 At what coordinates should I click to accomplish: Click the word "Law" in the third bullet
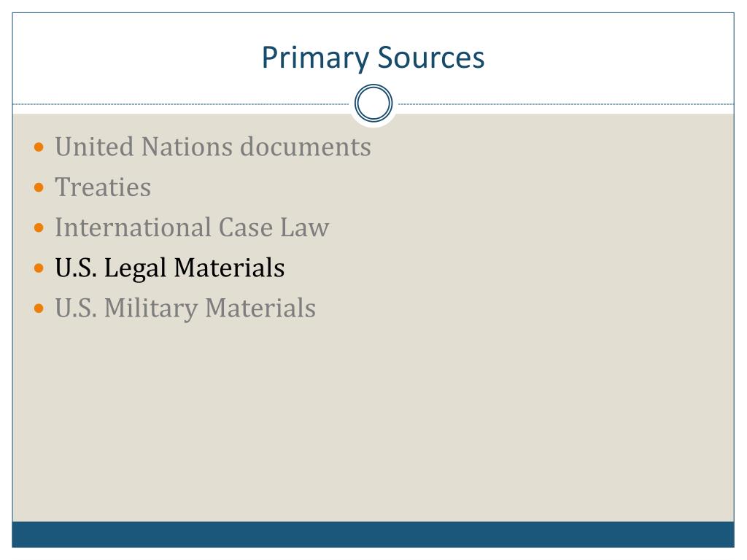coord(305,227)
